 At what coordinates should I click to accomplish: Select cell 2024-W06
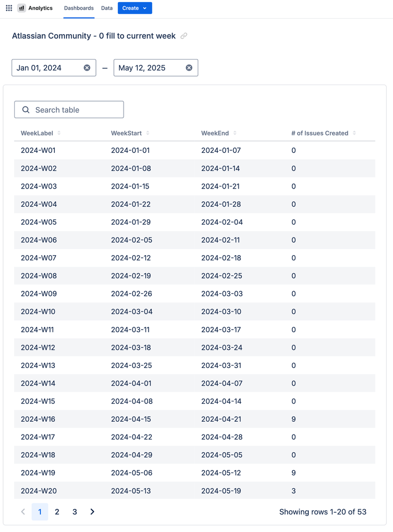pyautogui.click(x=39, y=240)
